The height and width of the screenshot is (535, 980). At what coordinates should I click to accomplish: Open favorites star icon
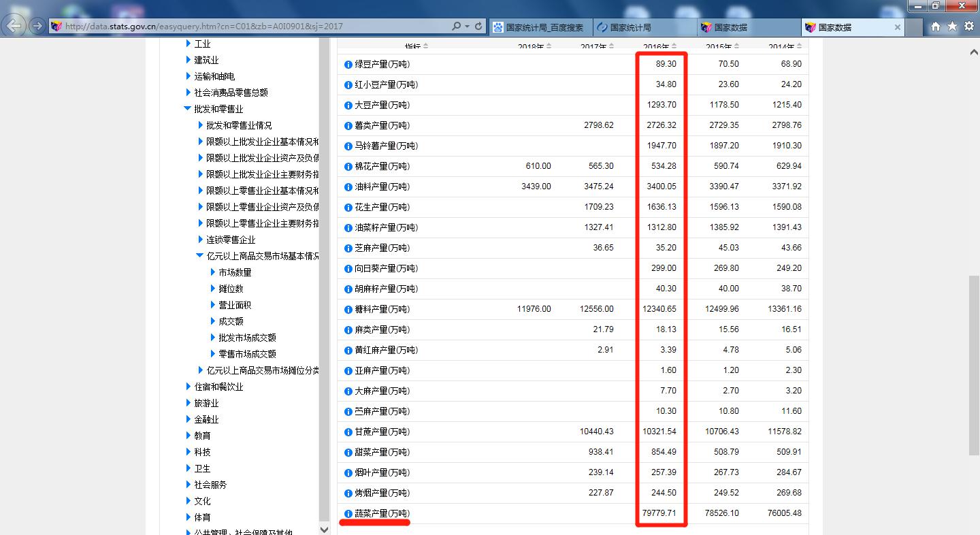952,27
